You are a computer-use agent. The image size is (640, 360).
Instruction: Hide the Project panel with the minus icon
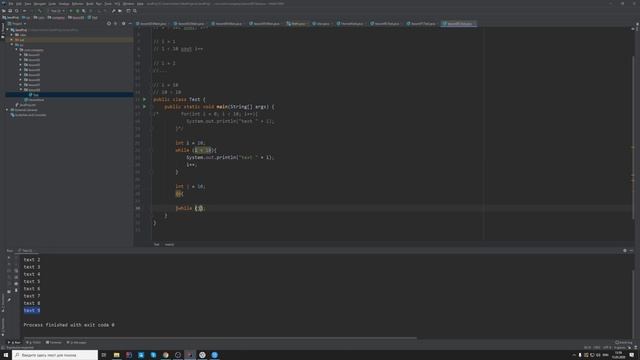[130, 24]
